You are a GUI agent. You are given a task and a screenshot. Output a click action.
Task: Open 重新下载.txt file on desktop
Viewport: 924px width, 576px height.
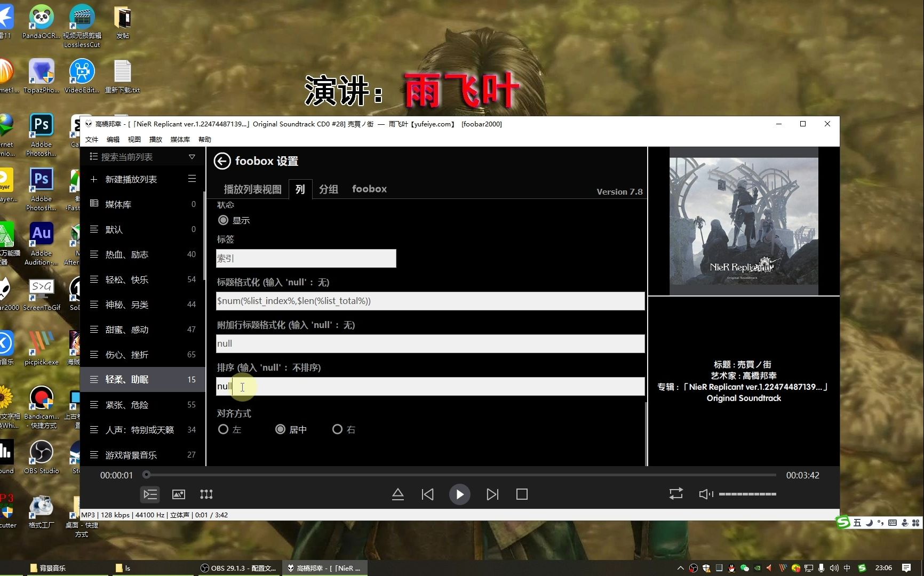[122, 76]
